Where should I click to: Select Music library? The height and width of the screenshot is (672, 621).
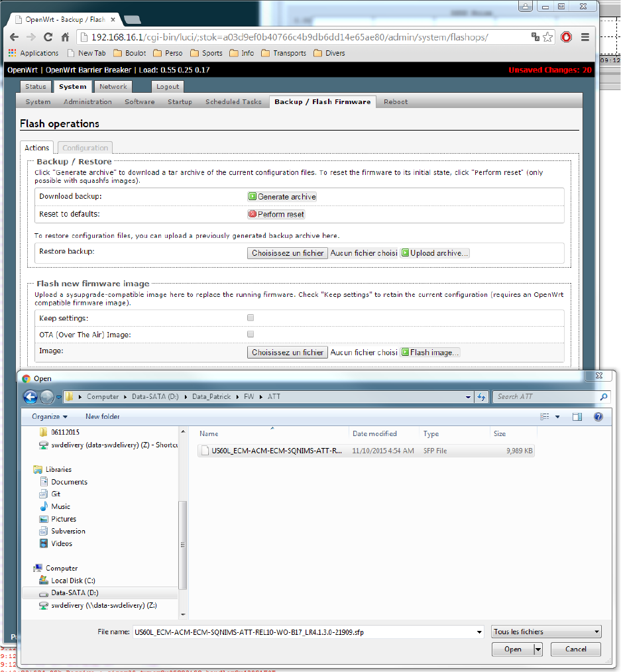(60, 506)
